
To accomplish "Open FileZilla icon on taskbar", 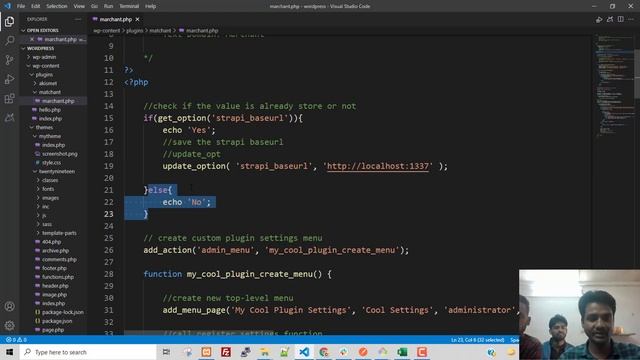I will (226, 352).
